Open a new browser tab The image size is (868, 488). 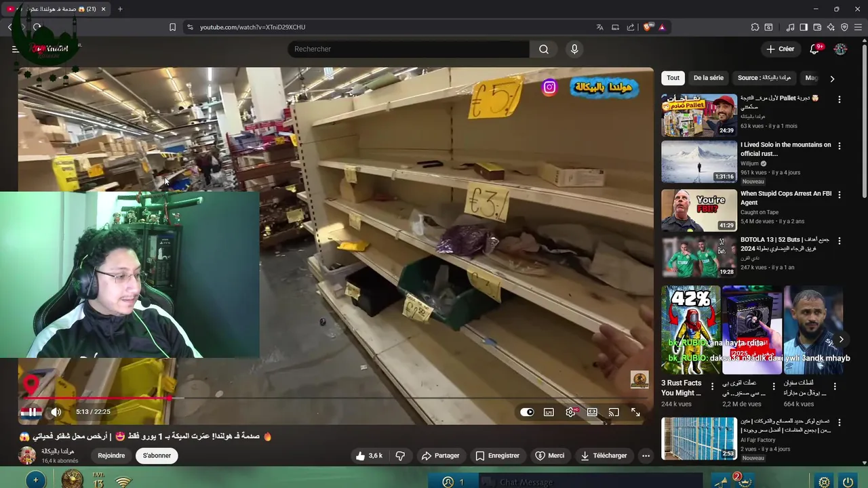coord(120,9)
